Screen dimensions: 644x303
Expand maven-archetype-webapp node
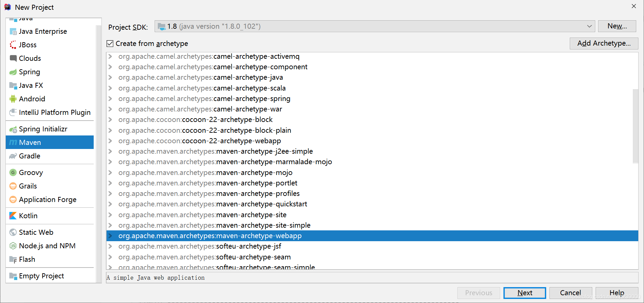(x=110, y=236)
